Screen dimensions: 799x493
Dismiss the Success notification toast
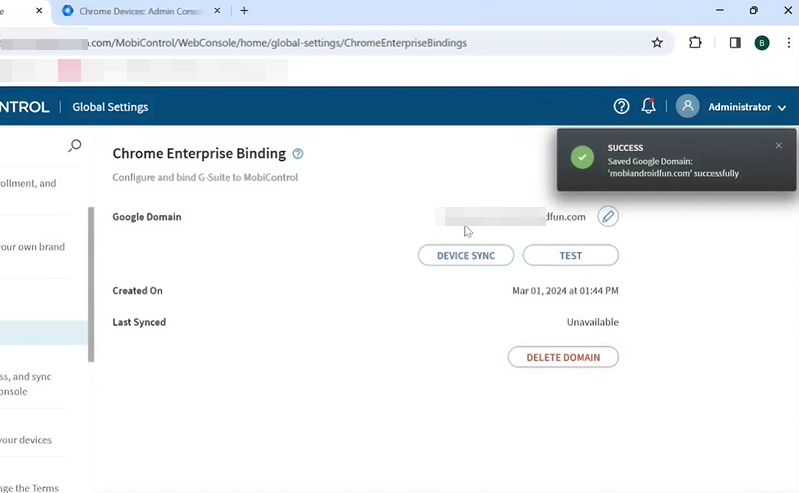[779, 146]
